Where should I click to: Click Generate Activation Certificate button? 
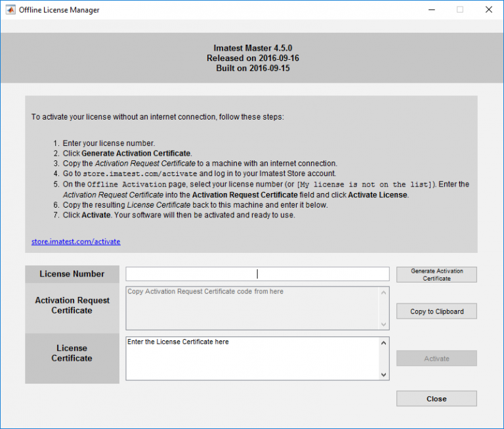[x=436, y=275]
